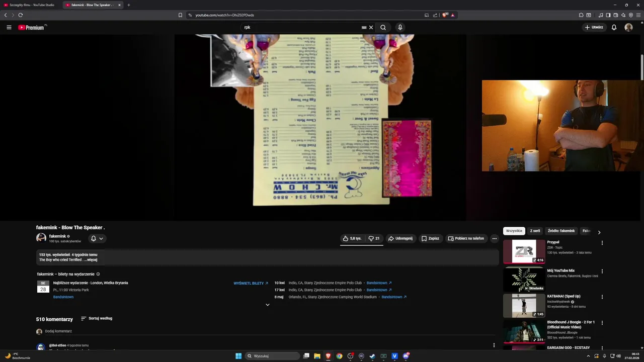Bookmark this page icon in address bar
The image size is (644, 362).
(x=180, y=15)
